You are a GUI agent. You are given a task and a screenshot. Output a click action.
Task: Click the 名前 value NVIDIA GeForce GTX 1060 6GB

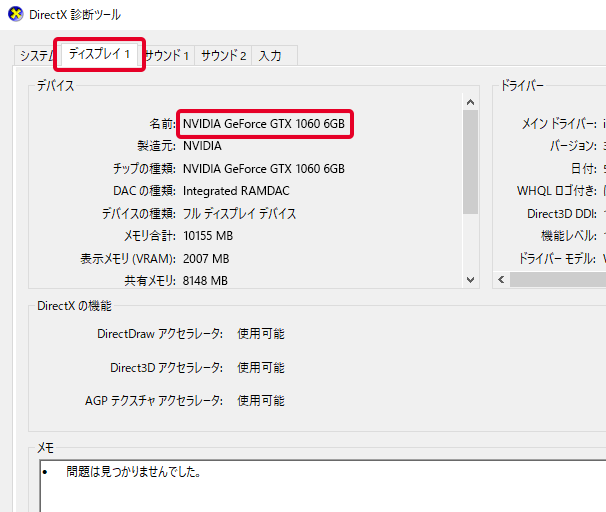[264, 123]
